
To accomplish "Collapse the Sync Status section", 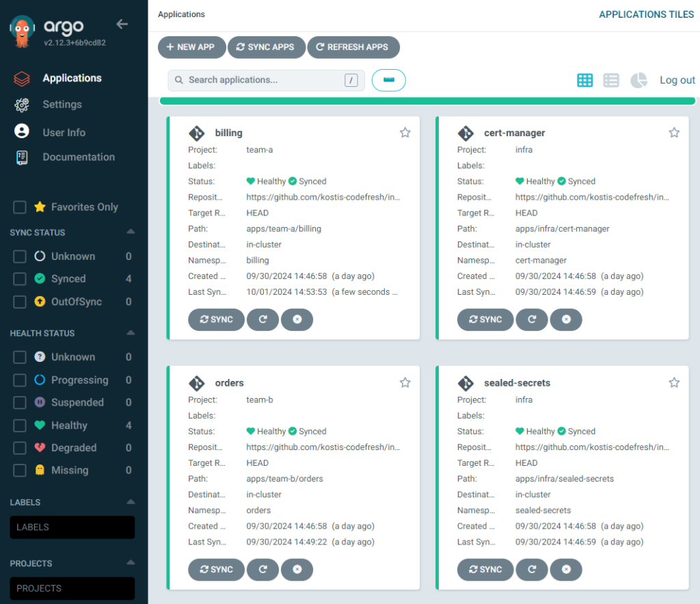I will 131,231.
